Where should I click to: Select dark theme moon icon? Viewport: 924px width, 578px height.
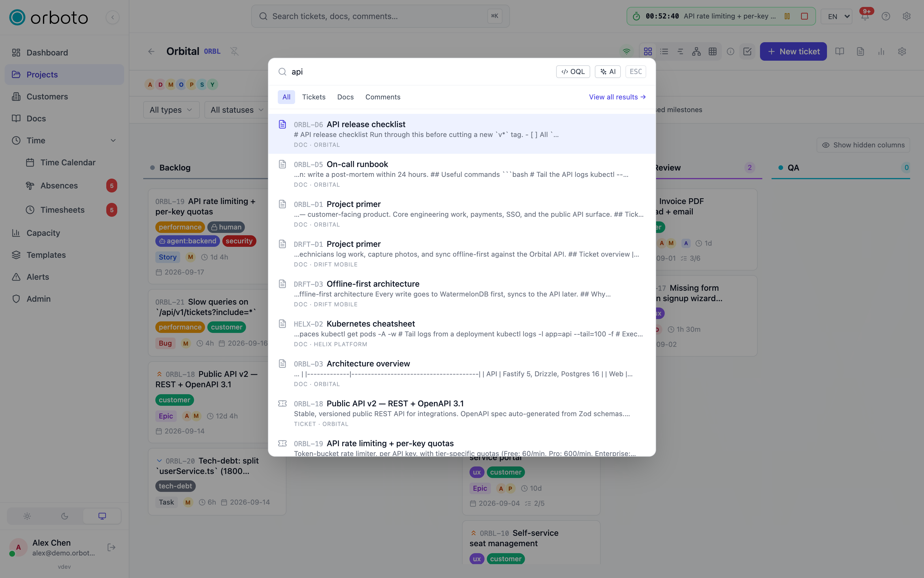[x=64, y=516]
